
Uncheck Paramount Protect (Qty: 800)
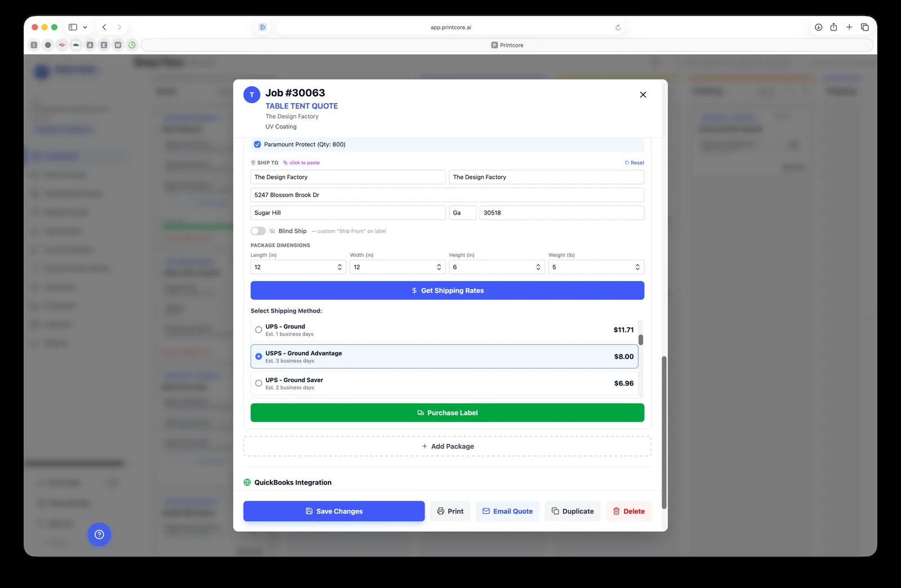click(x=257, y=144)
